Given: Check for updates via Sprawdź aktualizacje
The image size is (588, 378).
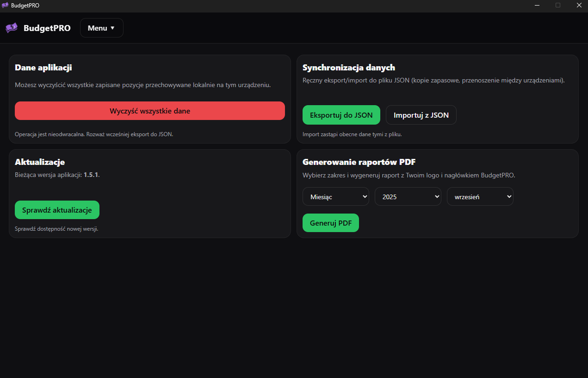Looking at the screenshot, I should (57, 210).
